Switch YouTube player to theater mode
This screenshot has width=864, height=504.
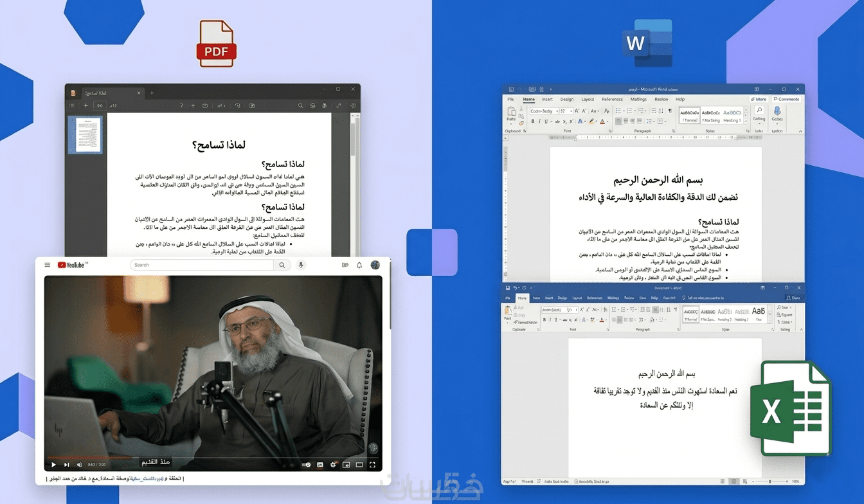[359, 464]
